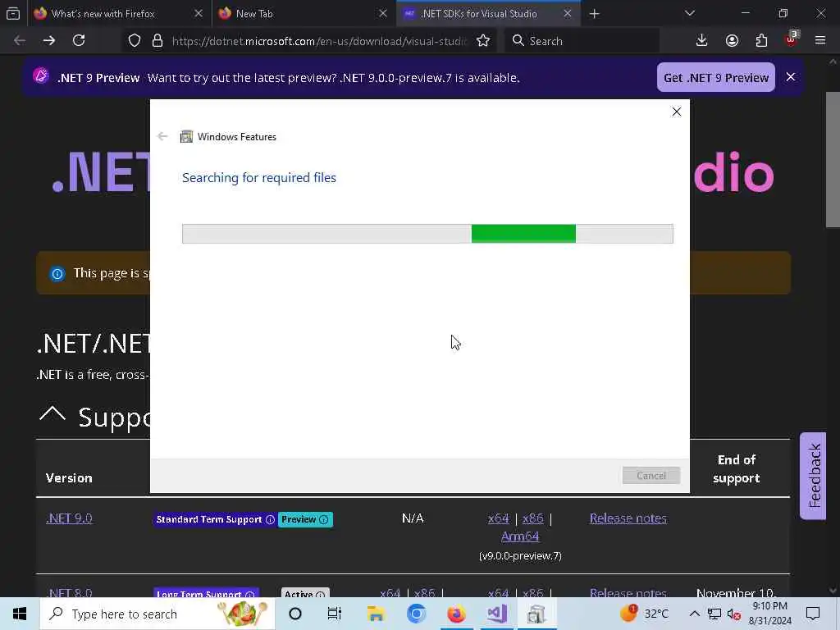Open File Explorer from taskbar
Viewport: 840px width, 630px height.
pyautogui.click(x=376, y=614)
